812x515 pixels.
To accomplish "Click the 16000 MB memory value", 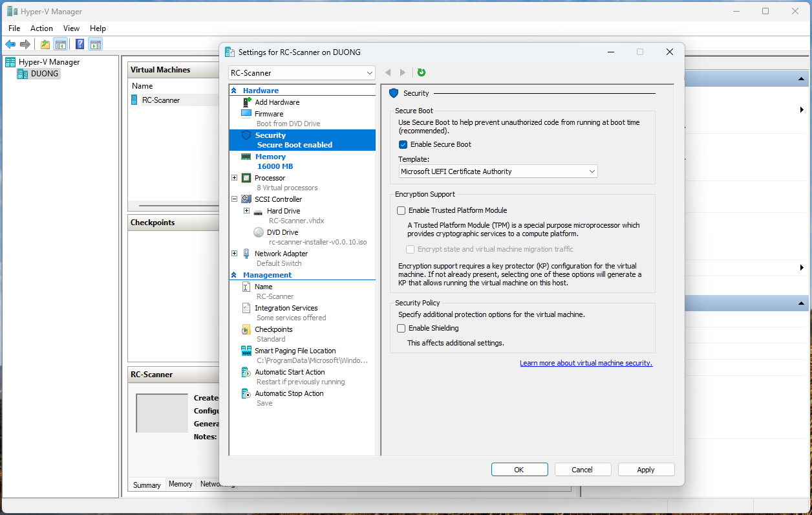I will tap(275, 166).
